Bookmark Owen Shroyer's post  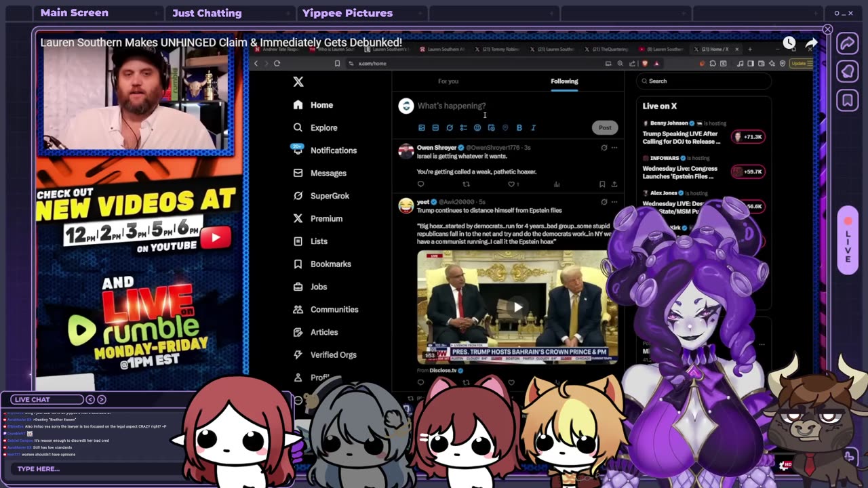(x=602, y=184)
